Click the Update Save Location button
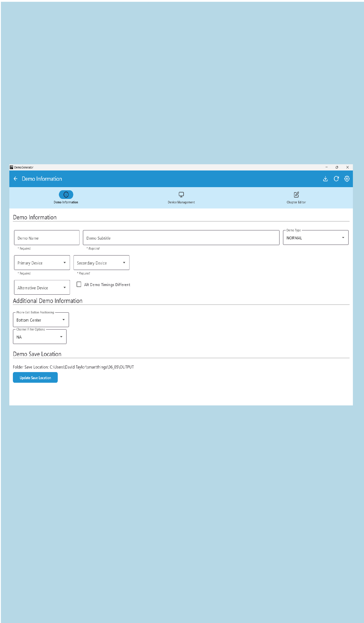Viewport: 364px width, 623px height. coord(35,377)
